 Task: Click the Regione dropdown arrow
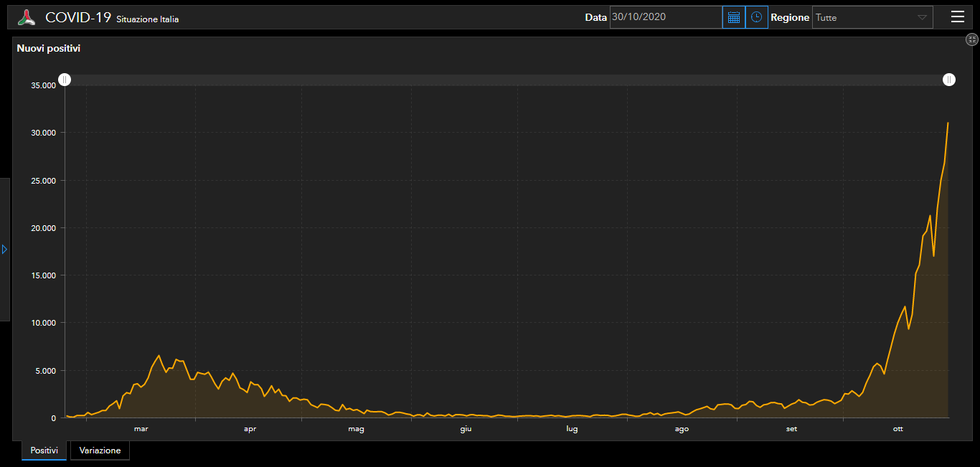pyautogui.click(x=922, y=18)
